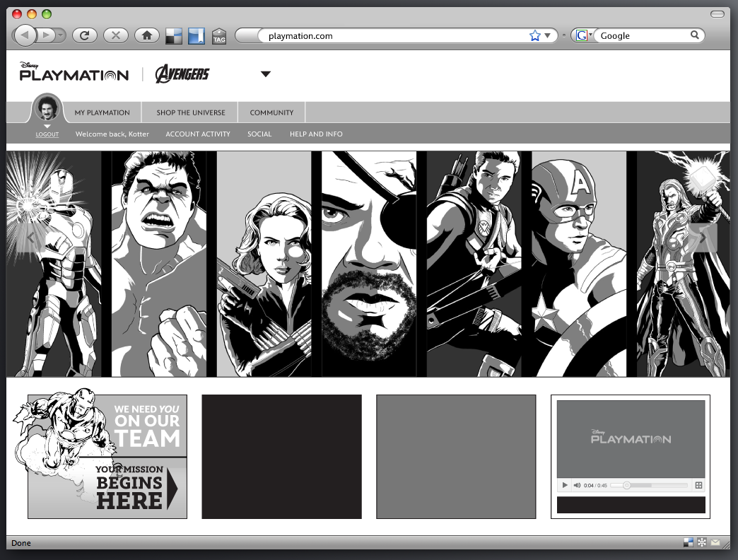
Task: Open the Social submenu item
Action: [259, 134]
